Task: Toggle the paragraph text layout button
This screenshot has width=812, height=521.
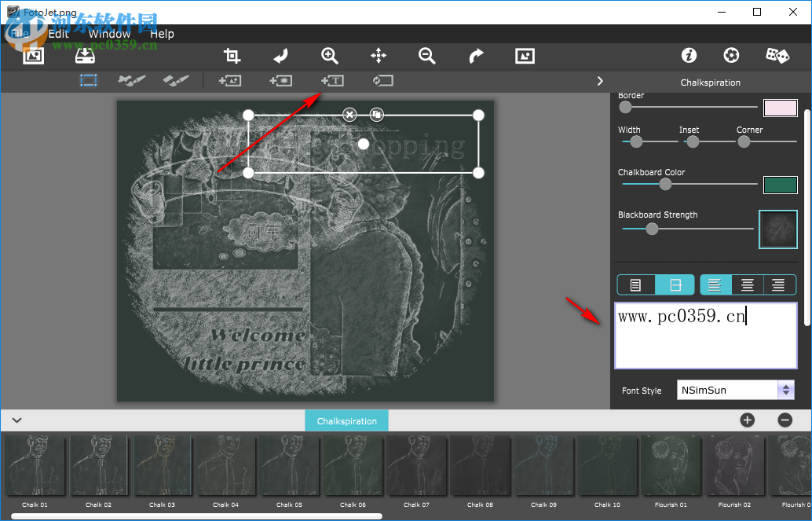Action: pyautogui.click(x=636, y=284)
